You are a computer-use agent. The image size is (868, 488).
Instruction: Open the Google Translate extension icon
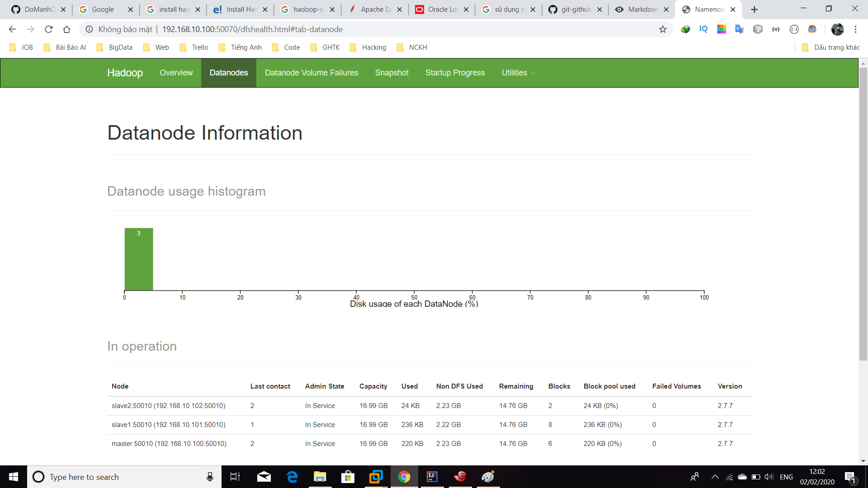click(x=740, y=29)
